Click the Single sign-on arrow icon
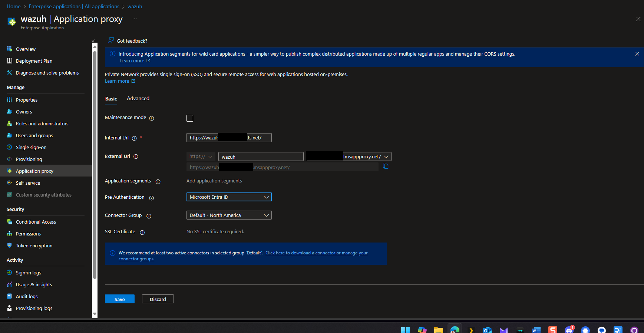The height and width of the screenshot is (333, 644). 9,147
